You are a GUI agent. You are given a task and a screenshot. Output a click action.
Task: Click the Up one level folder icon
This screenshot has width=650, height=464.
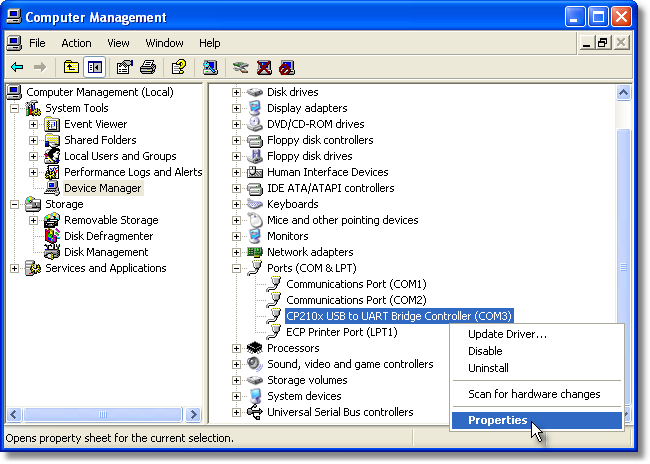[x=71, y=67]
